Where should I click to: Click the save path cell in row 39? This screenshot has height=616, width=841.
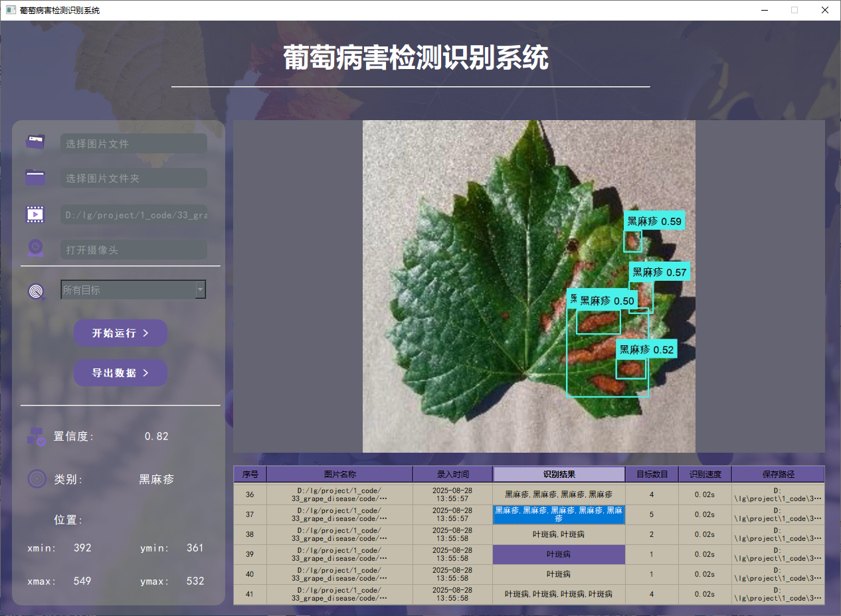[778, 554]
